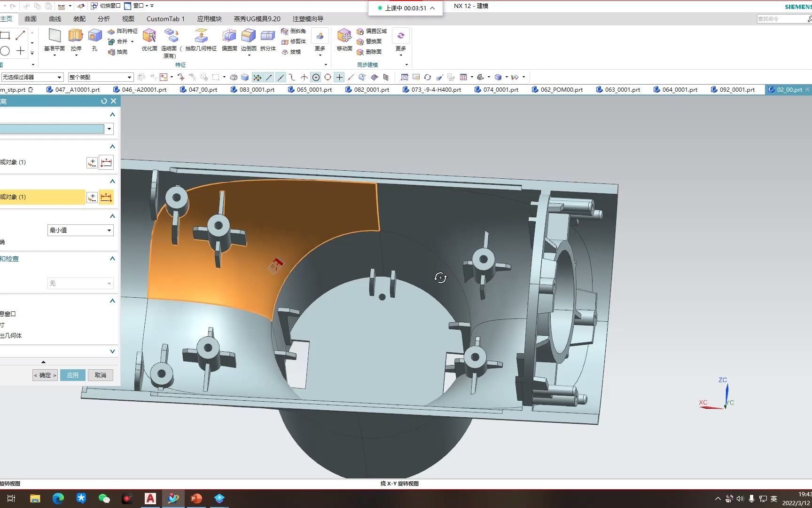Reset the dialog with the refresh icon
This screenshot has width=812, height=508.
pos(104,101)
